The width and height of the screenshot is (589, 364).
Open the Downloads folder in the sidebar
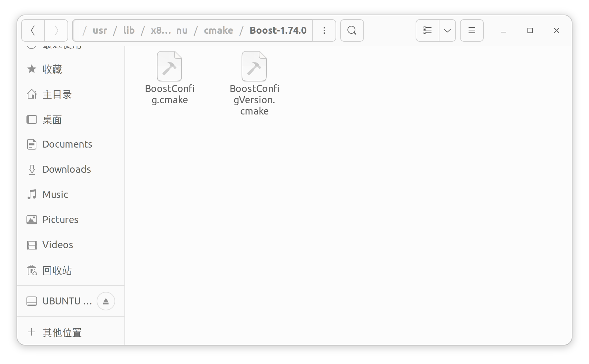click(66, 169)
